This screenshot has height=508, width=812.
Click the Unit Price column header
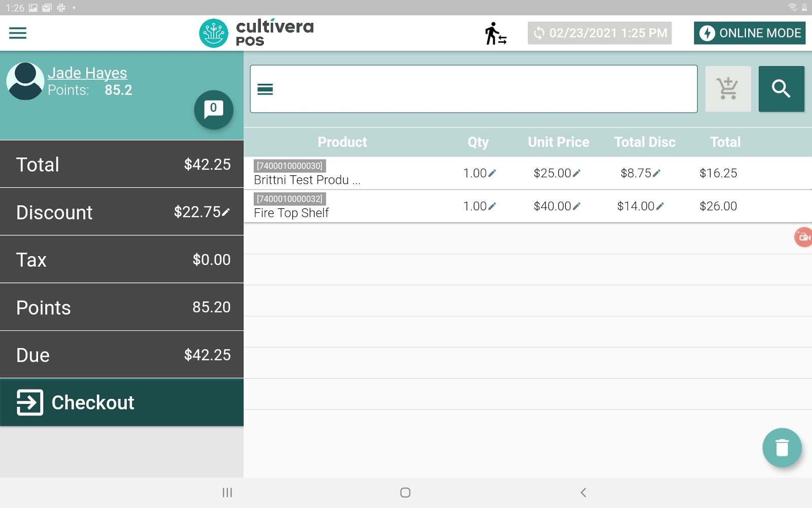(x=559, y=142)
